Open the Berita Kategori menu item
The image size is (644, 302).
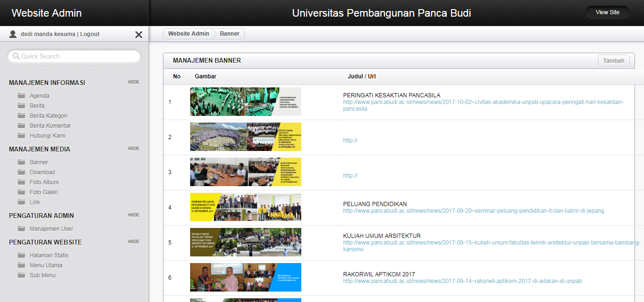click(x=48, y=116)
